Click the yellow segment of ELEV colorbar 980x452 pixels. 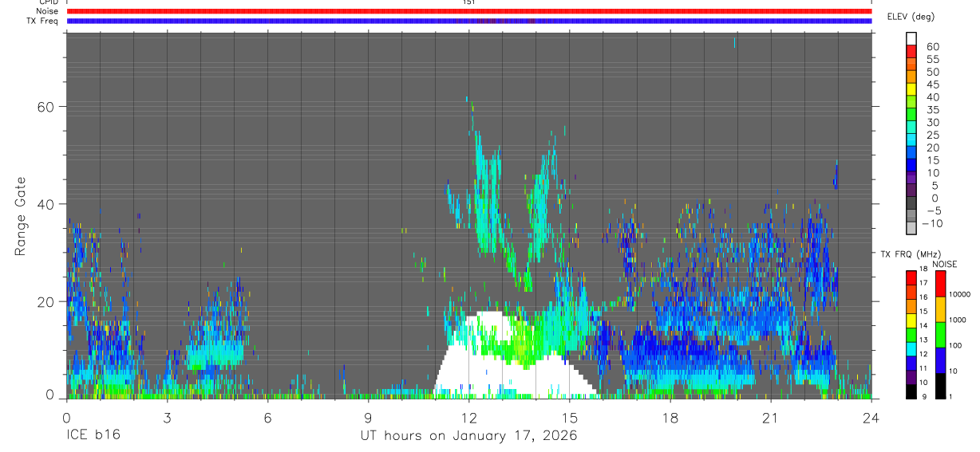tap(911, 88)
